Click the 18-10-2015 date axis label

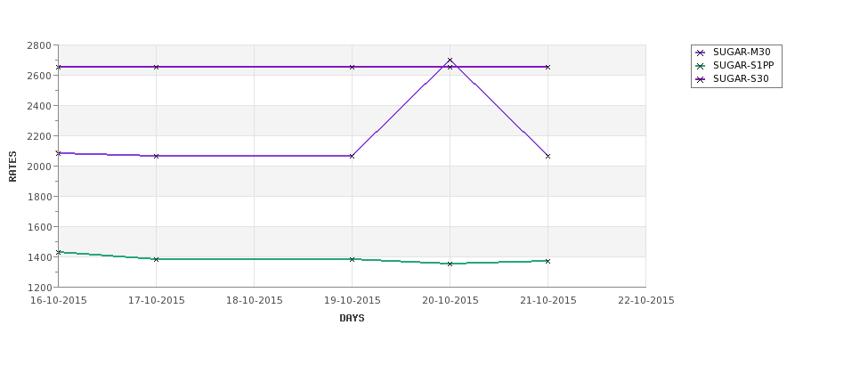[x=254, y=301]
